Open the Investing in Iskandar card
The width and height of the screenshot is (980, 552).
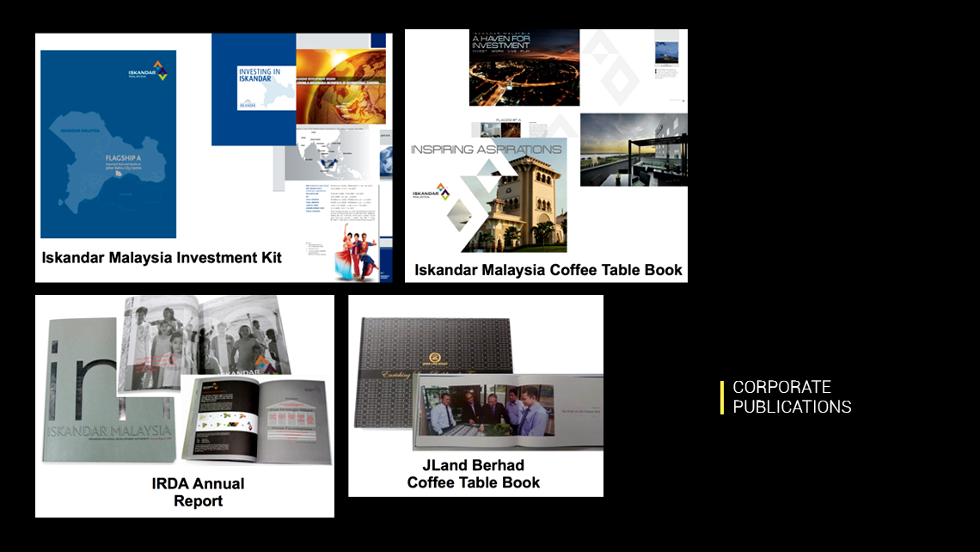(x=260, y=89)
